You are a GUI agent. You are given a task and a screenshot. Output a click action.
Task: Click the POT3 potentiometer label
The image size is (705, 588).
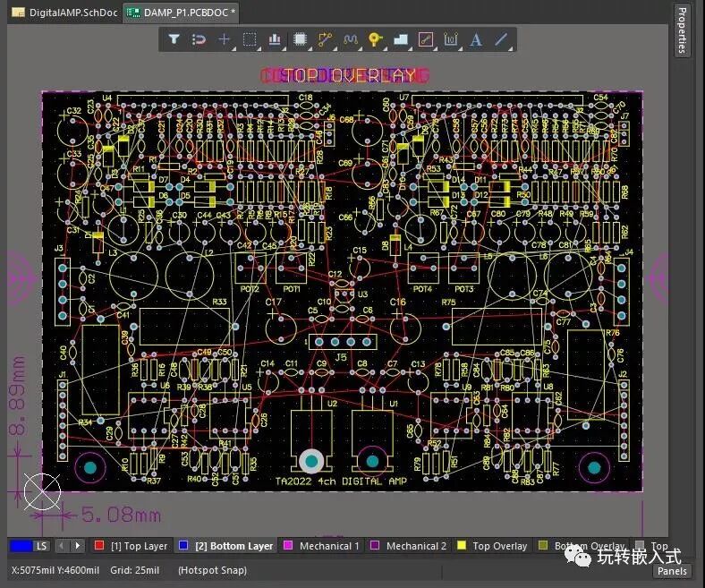pyautogui.click(x=464, y=289)
